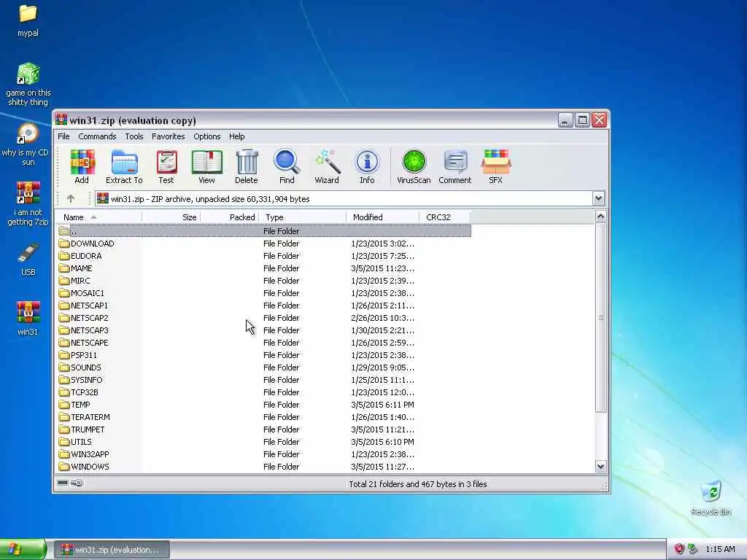Sort list by CRC32 column header
Screen dimensions: 747x560
[x=444, y=217]
